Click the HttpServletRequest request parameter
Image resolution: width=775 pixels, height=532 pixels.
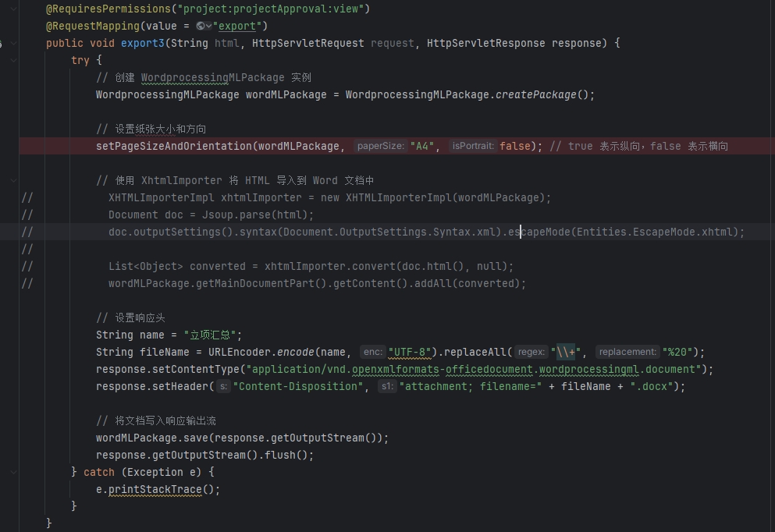click(332, 44)
